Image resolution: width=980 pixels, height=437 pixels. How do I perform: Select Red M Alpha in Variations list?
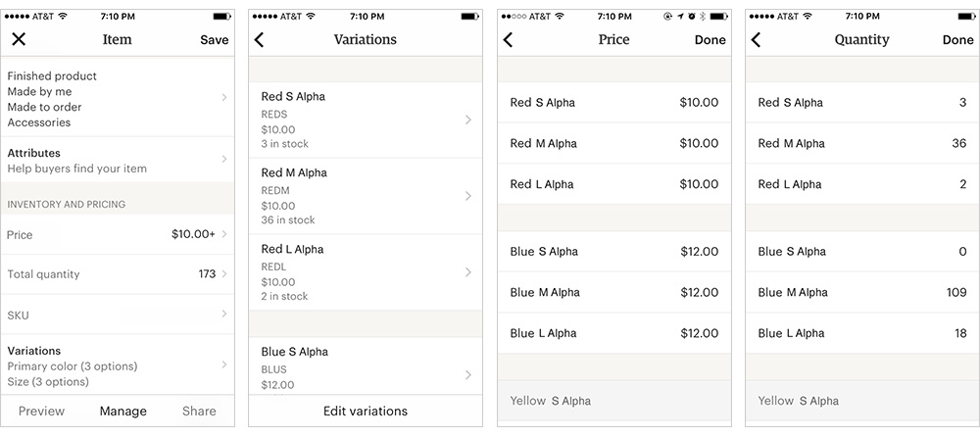(294, 173)
